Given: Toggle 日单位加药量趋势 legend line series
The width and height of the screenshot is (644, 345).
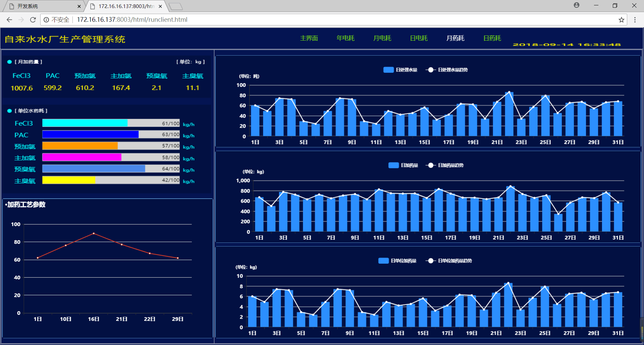Looking at the screenshot, I should 449,261.
